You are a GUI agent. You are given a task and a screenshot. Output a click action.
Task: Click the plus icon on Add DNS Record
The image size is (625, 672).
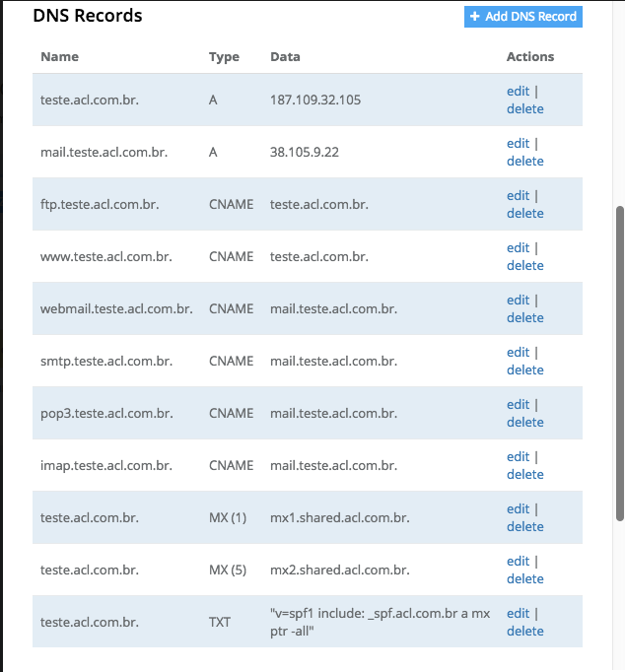click(x=475, y=17)
